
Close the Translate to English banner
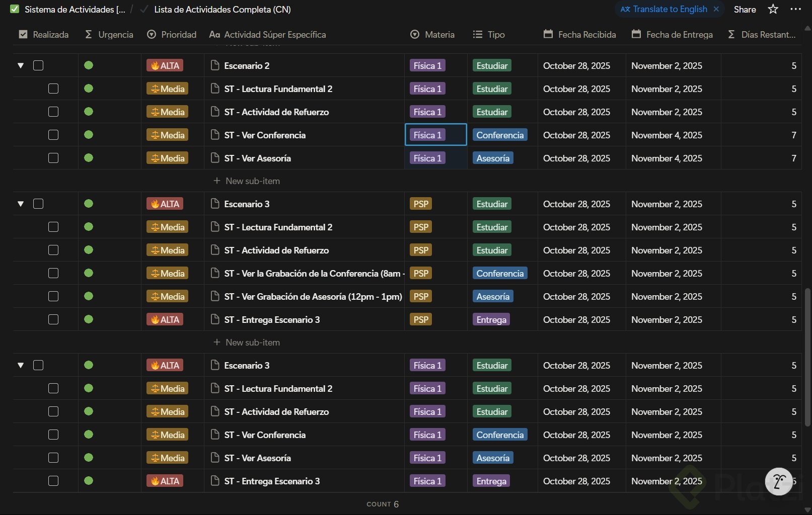(x=716, y=9)
